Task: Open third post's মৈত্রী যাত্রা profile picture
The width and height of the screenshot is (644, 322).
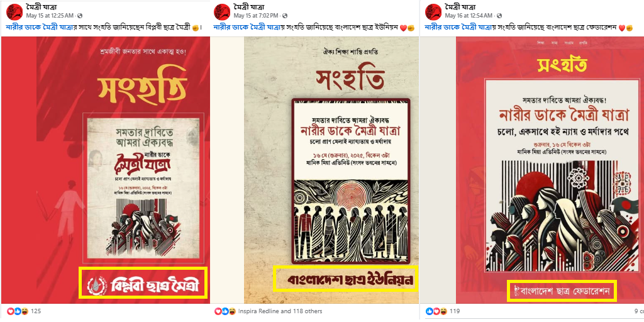Action: tap(433, 11)
